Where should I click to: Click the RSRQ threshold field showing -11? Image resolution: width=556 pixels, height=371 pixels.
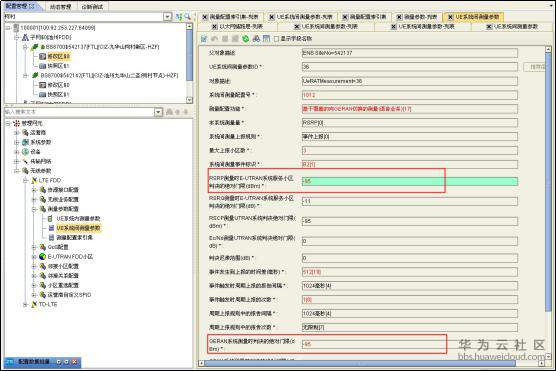410,201
